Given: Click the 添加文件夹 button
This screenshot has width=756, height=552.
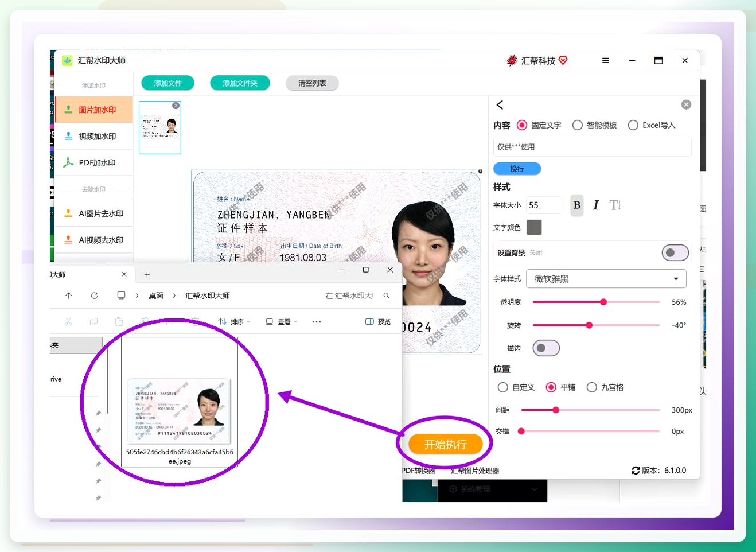Looking at the screenshot, I should (240, 83).
